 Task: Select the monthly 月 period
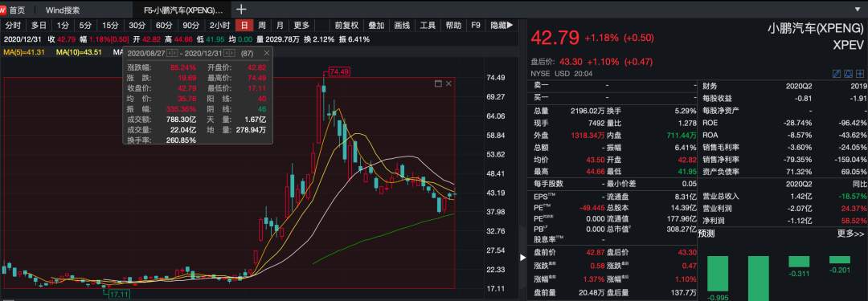(280, 26)
